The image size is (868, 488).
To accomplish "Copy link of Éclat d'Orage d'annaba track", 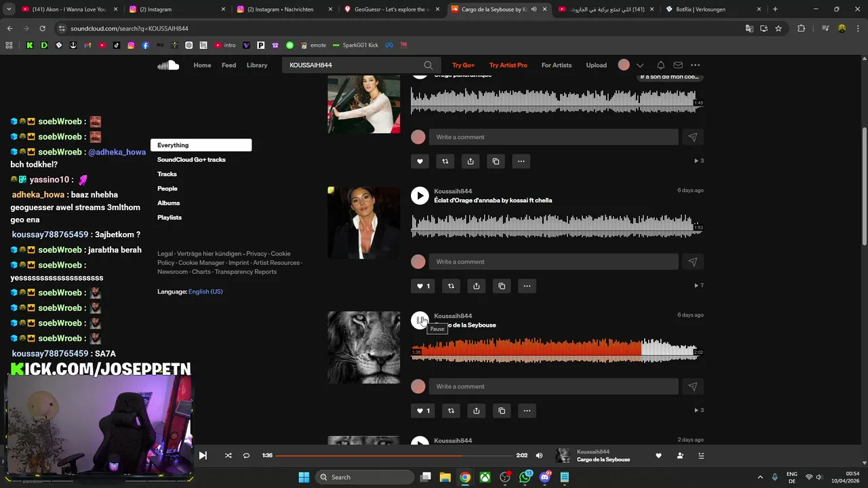I will 502,286.
